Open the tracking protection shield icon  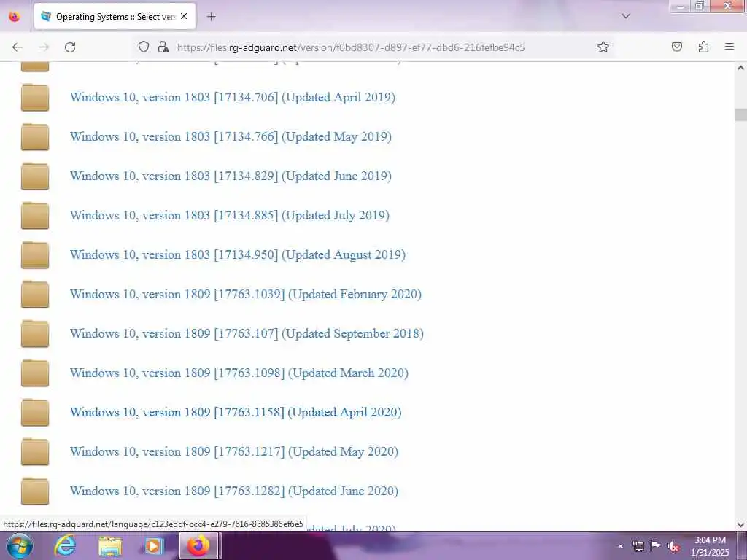pyautogui.click(x=144, y=47)
